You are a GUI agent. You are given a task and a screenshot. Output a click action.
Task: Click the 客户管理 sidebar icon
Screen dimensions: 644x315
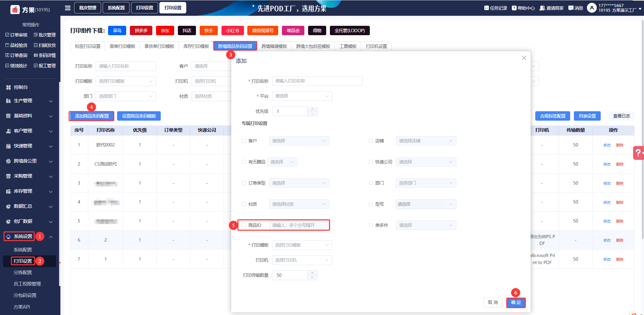8,131
